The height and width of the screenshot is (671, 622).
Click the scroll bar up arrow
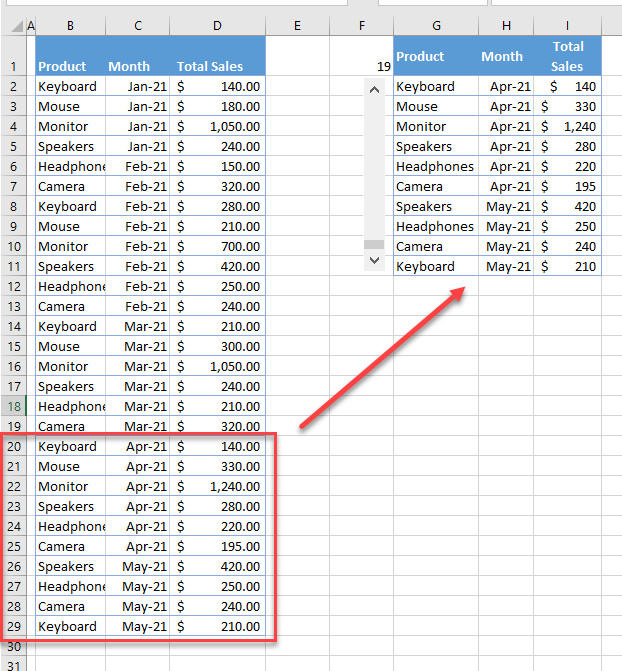[375, 89]
